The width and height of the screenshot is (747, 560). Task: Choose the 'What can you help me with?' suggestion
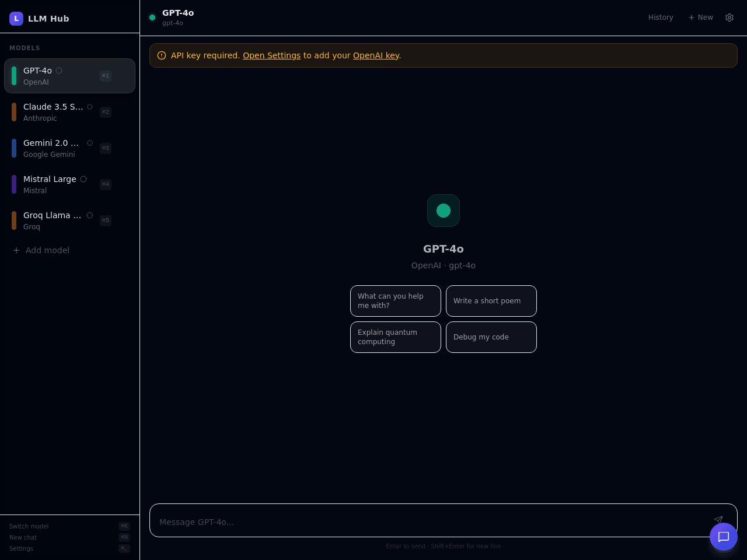(x=396, y=301)
